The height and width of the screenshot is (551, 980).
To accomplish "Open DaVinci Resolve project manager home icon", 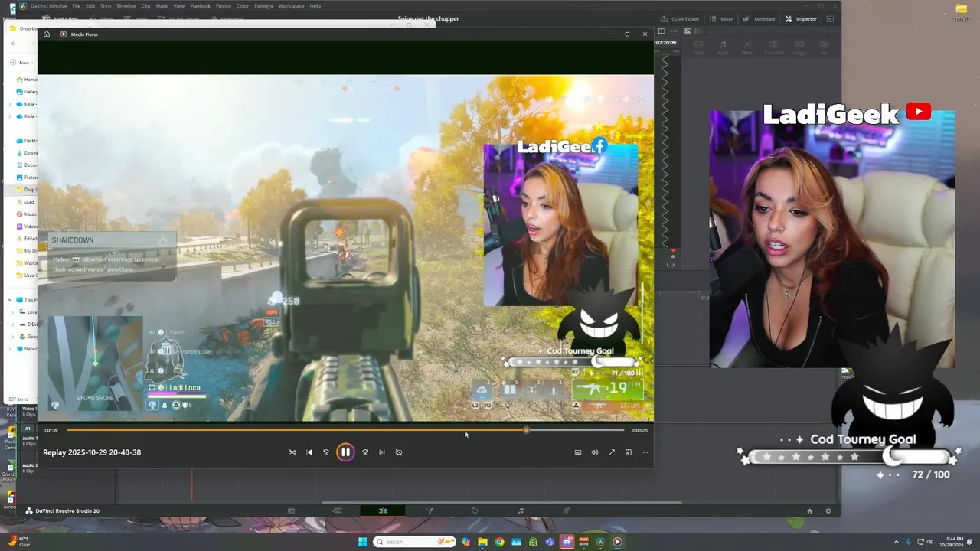I will pyautogui.click(x=809, y=511).
